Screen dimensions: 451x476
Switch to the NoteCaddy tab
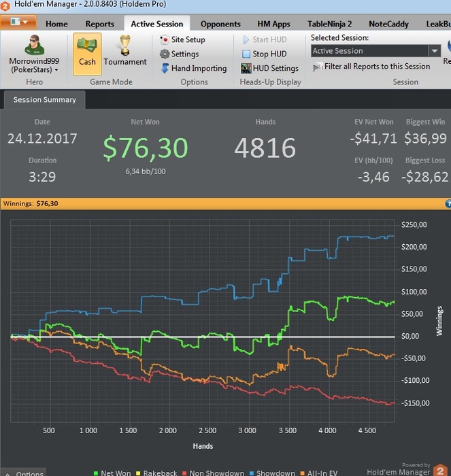(x=388, y=24)
